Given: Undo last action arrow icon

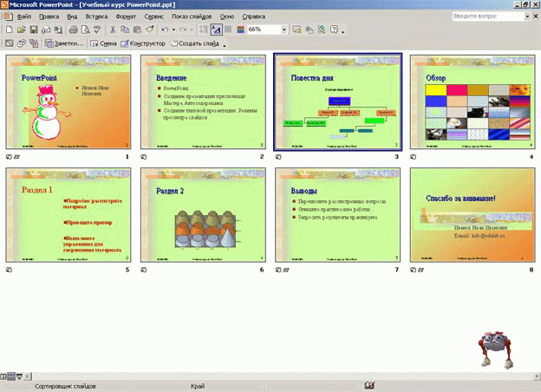Looking at the screenshot, I should (x=165, y=29).
